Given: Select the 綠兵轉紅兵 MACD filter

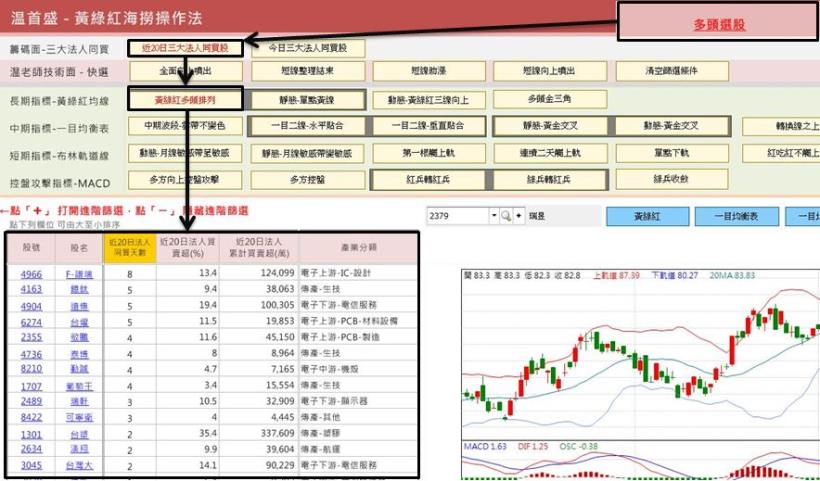Looking at the screenshot, I should click(548, 180).
